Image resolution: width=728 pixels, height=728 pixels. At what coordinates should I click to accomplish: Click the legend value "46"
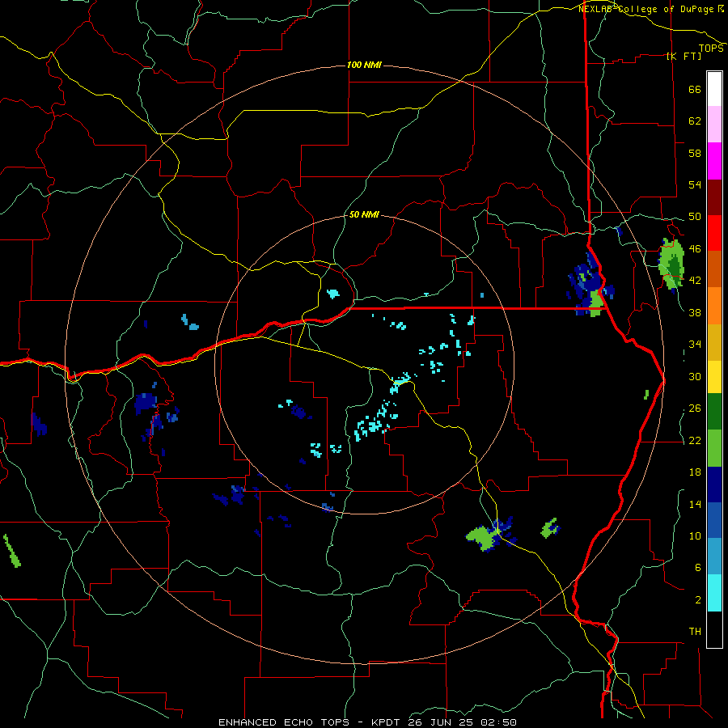695,249
